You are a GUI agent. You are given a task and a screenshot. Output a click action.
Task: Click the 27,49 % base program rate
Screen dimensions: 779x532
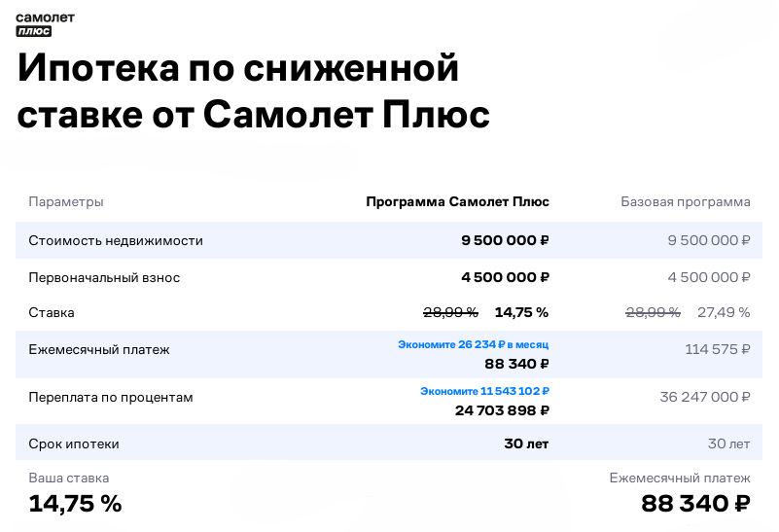[x=724, y=313]
